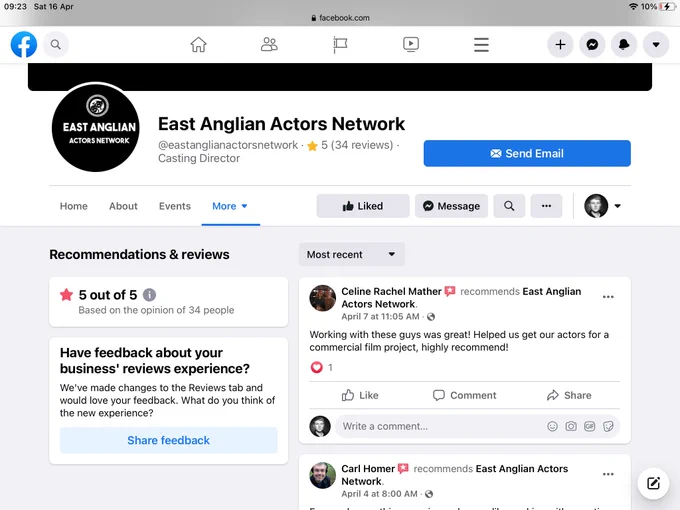Click the battery indicator in status bar

pyautogui.click(x=667, y=7)
